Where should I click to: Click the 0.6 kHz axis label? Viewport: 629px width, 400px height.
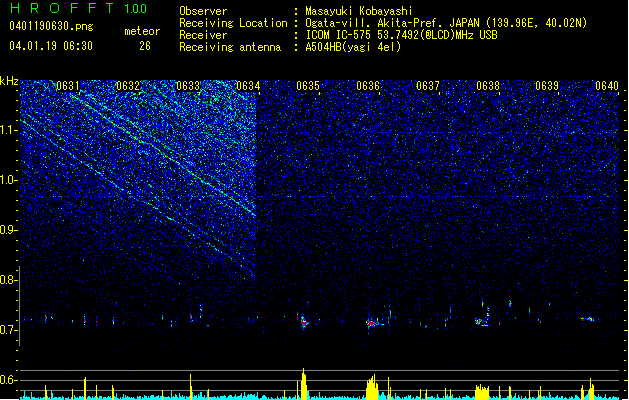(9, 380)
